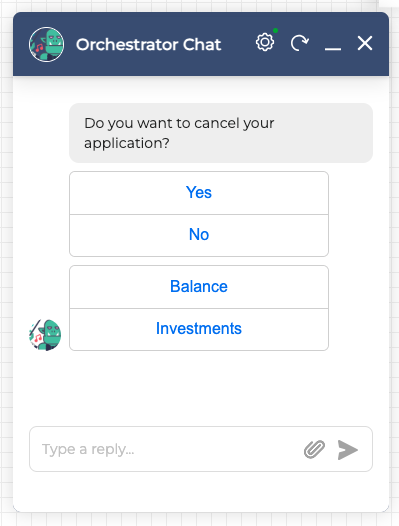Attach a file using paperclip icon
This screenshot has height=526, width=399.
pyautogui.click(x=314, y=449)
